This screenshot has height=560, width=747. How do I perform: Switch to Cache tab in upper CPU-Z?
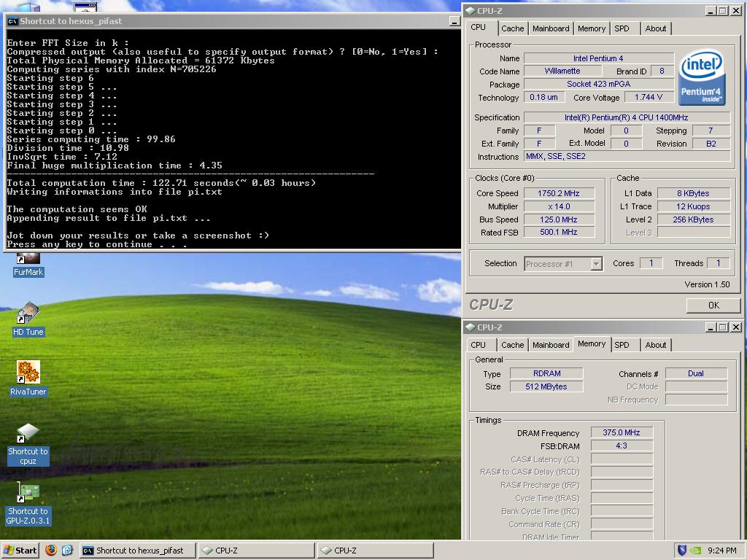512,28
